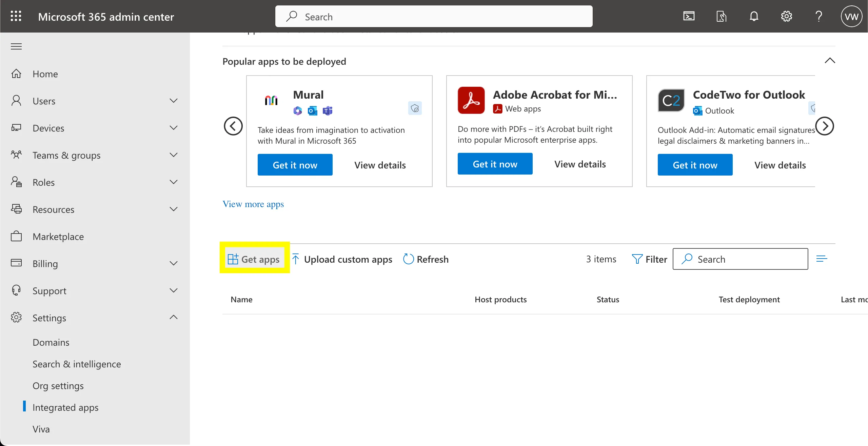
Task: Expand the Resources menu chevron
Action: point(174,209)
